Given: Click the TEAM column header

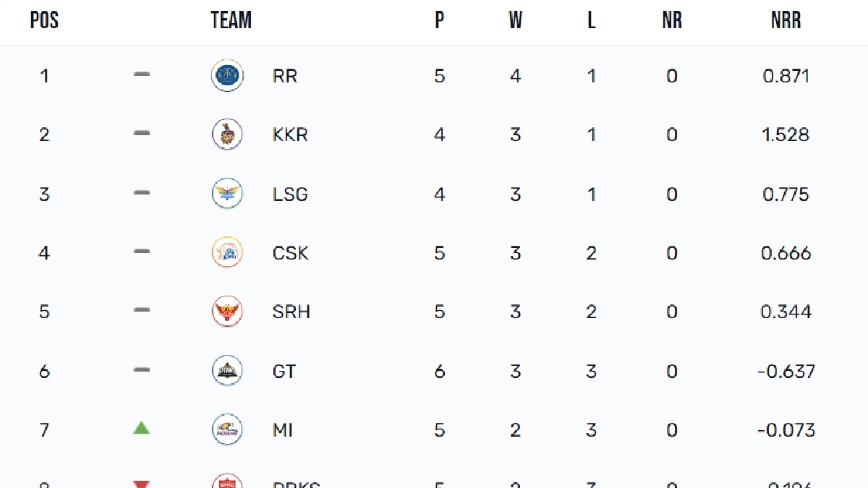Looking at the screenshot, I should point(231,20).
